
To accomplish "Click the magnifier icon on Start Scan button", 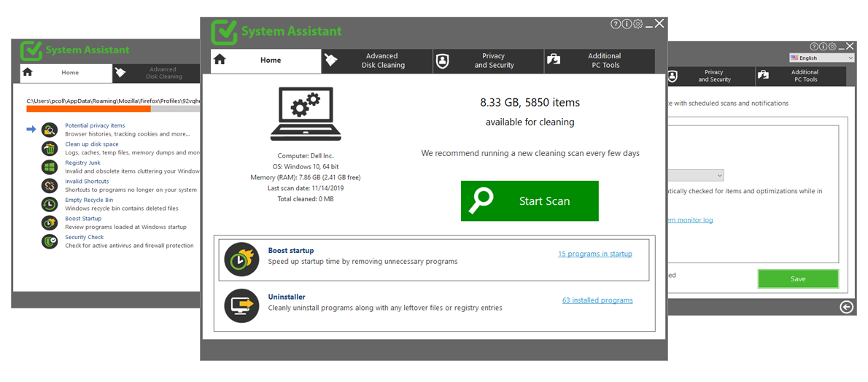I will click(481, 201).
